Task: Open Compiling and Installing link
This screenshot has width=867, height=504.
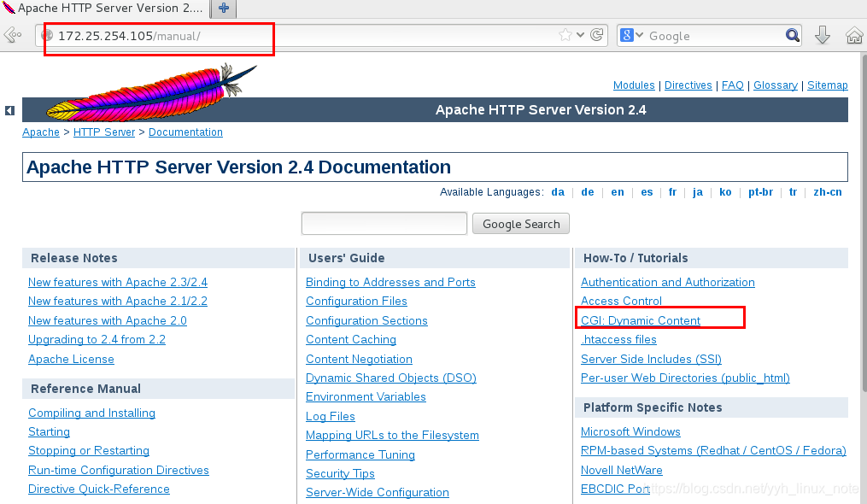Action: click(91, 413)
